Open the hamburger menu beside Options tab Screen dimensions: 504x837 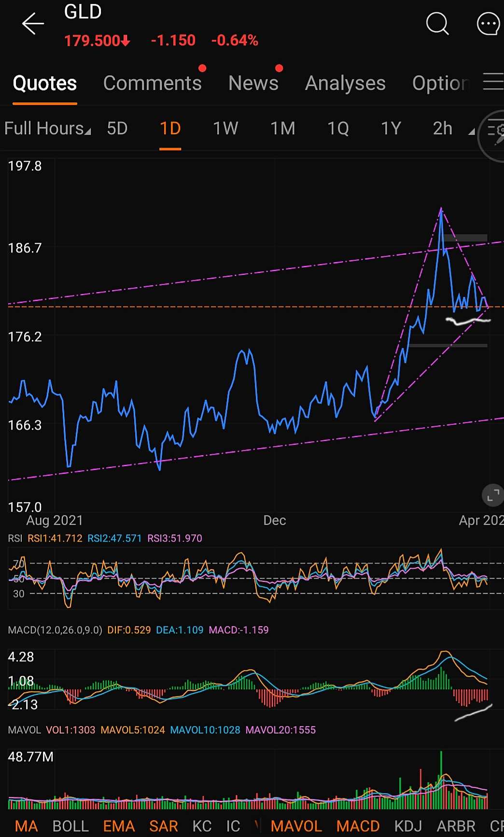[x=493, y=82]
